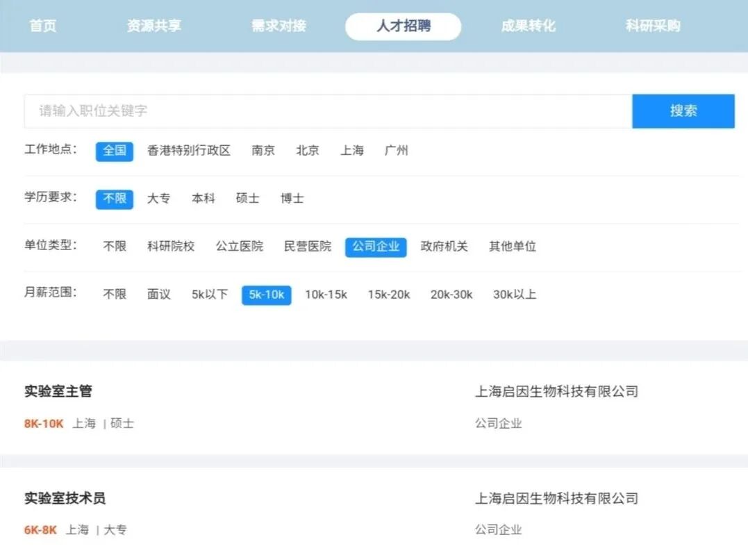Choose 本科 under 学历要求
Screen dimensions: 748x560
tap(203, 198)
